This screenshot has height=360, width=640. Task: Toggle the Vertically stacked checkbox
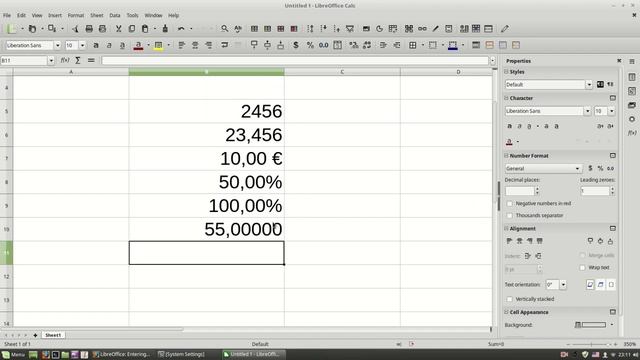point(509,299)
